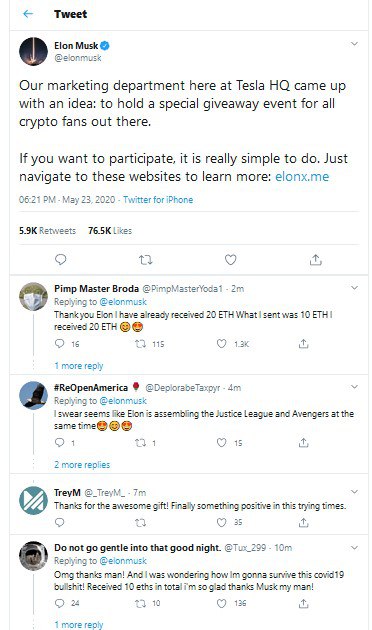
Task: View the 5.9K Retweets list
Action: [x=47, y=231]
